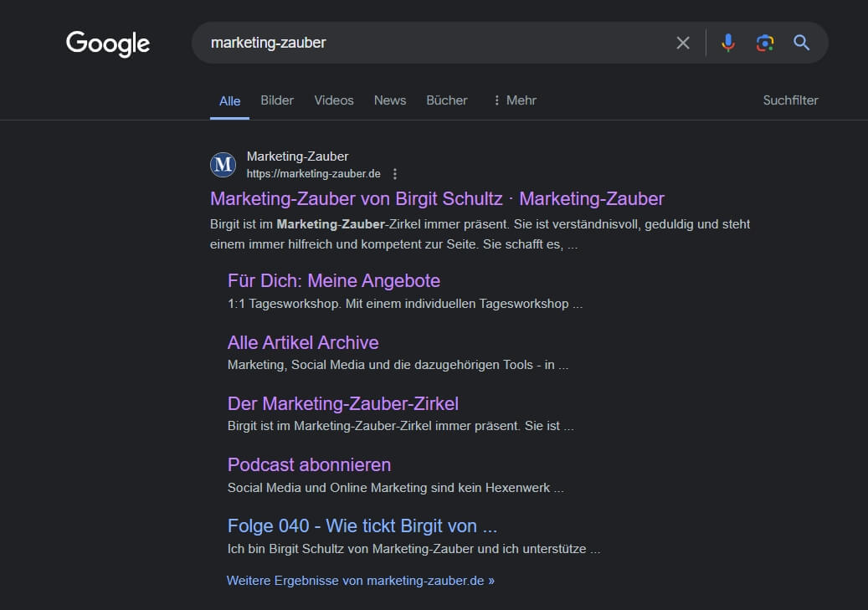
Task: Open Der Marketing-Zauber-Zirkel link
Action: tap(342, 403)
